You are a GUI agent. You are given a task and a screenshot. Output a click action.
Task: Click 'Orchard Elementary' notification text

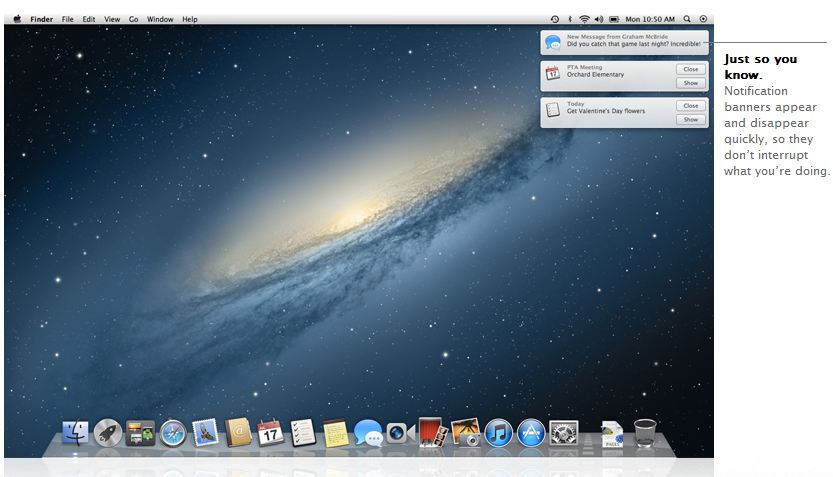(x=595, y=75)
